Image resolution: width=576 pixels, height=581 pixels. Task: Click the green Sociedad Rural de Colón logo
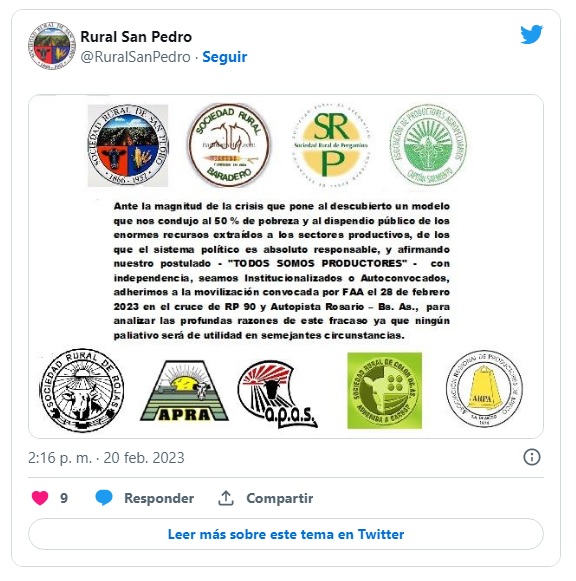[384, 391]
